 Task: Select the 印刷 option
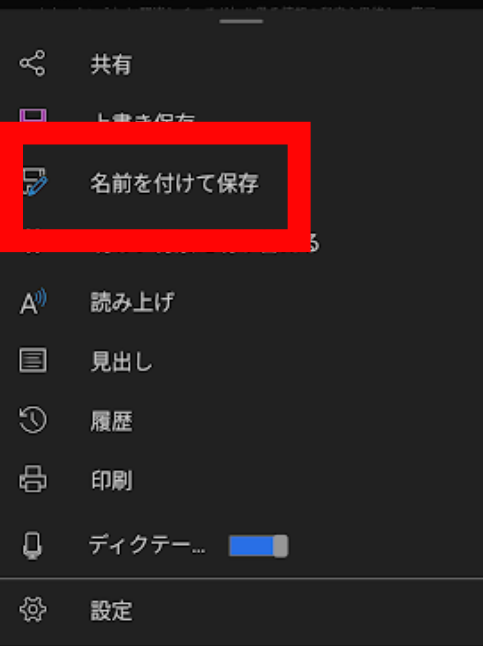111,481
